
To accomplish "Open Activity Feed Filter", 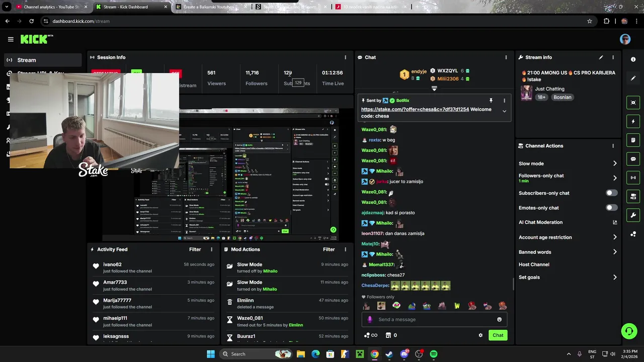I will coord(195,249).
